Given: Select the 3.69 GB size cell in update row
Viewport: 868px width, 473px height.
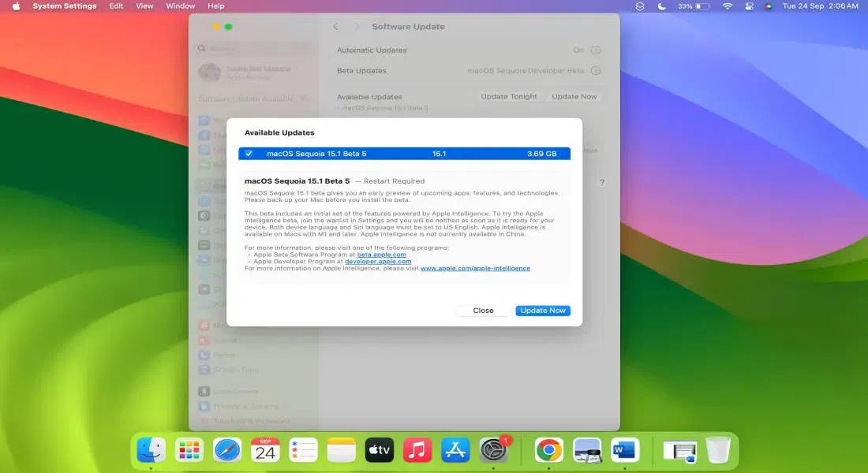Looking at the screenshot, I should [541, 153].
